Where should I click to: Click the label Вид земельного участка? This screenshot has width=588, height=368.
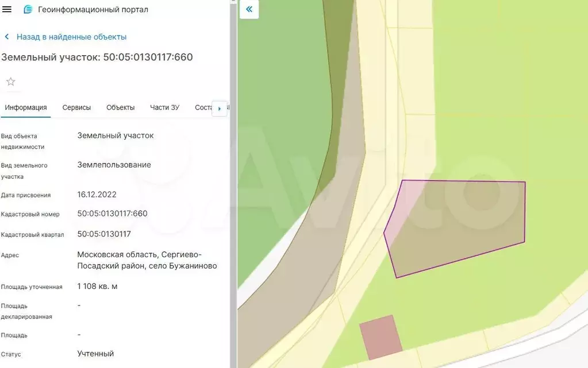pyautogui.click(x=24, y=171)
